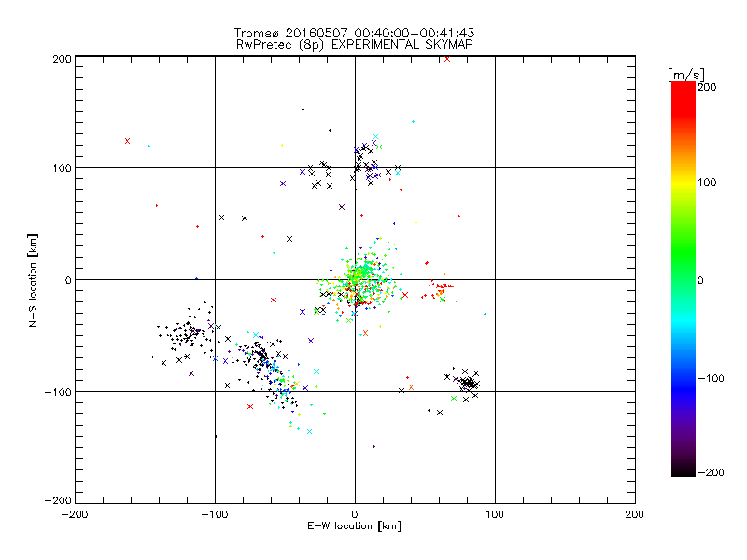747x560 pixels.
Task: Click the "[m/s]" colorbar unit label
Action: pos(685,75)
